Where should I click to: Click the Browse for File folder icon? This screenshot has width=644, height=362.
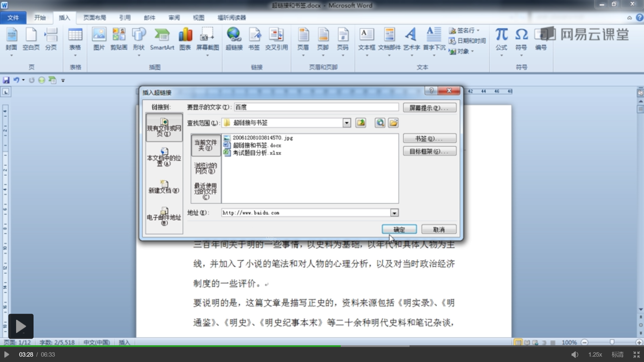pyautogui.click(x=393, y=123)
